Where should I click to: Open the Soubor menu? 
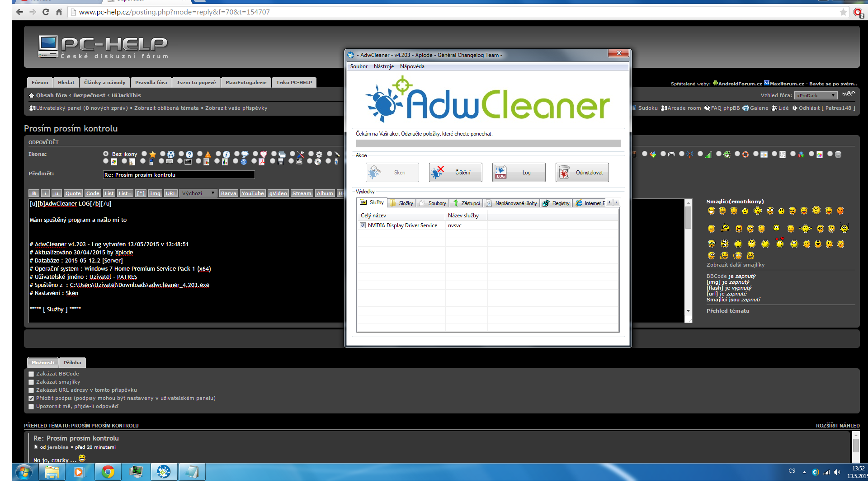[x=359, y=66]
